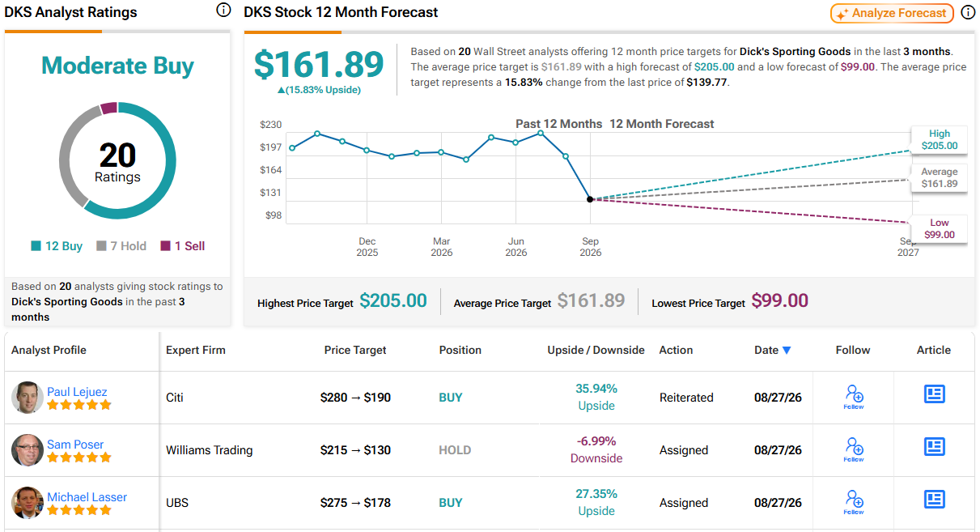This screenshot has height=532, width=980.
Task: Open article icon in Williams Trading row
Action: click(934, 447)
